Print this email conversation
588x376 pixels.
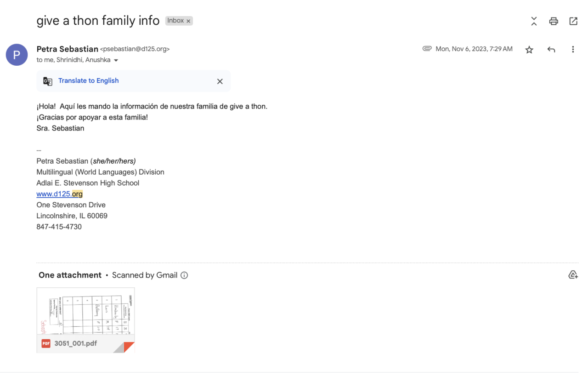pos(554,21)
